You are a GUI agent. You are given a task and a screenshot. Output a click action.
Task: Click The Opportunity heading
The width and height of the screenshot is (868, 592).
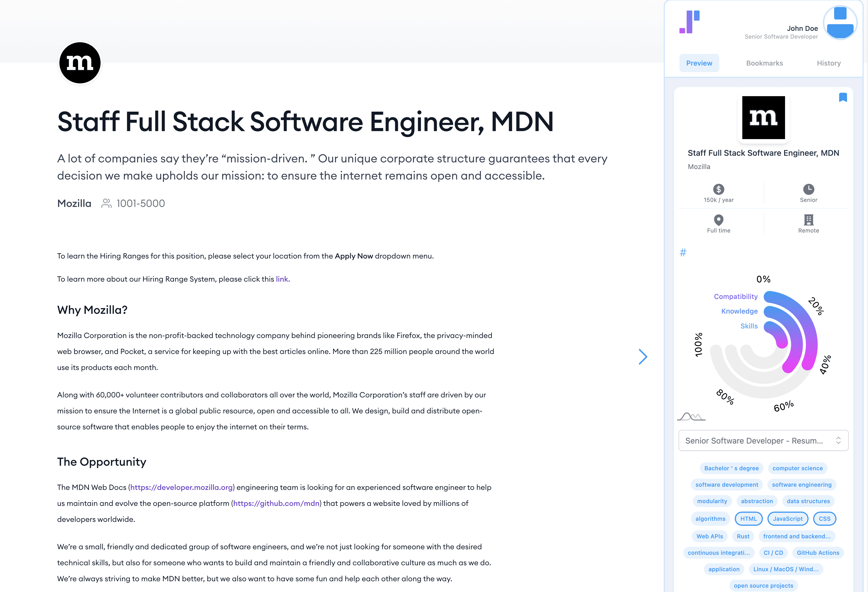coord(102,462)
